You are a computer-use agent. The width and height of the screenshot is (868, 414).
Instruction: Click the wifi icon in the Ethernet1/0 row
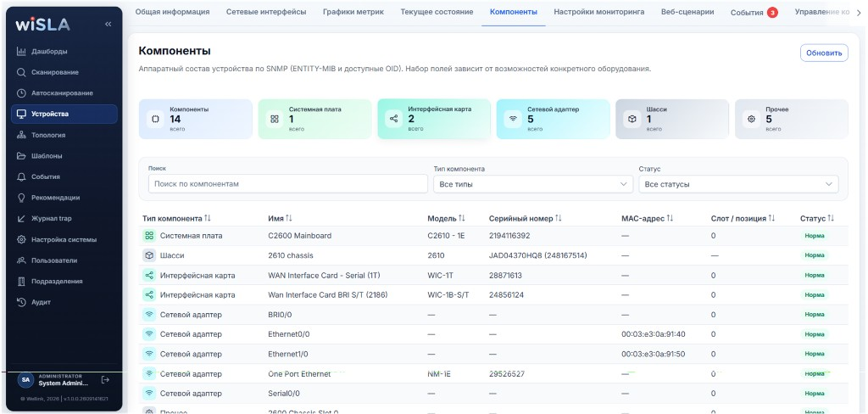click(149, 354)
